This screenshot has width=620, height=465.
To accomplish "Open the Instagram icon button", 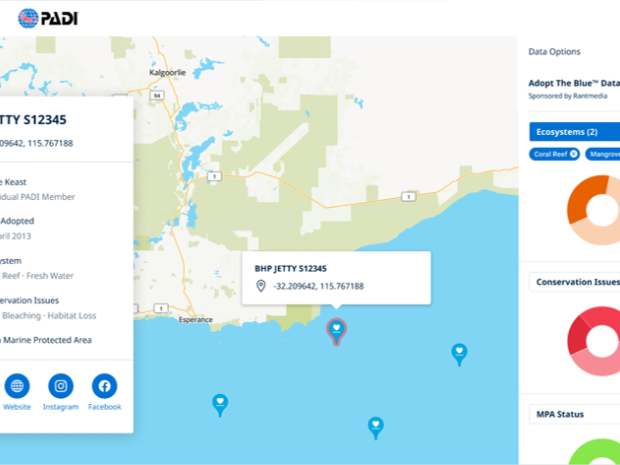I will point(60,386).
